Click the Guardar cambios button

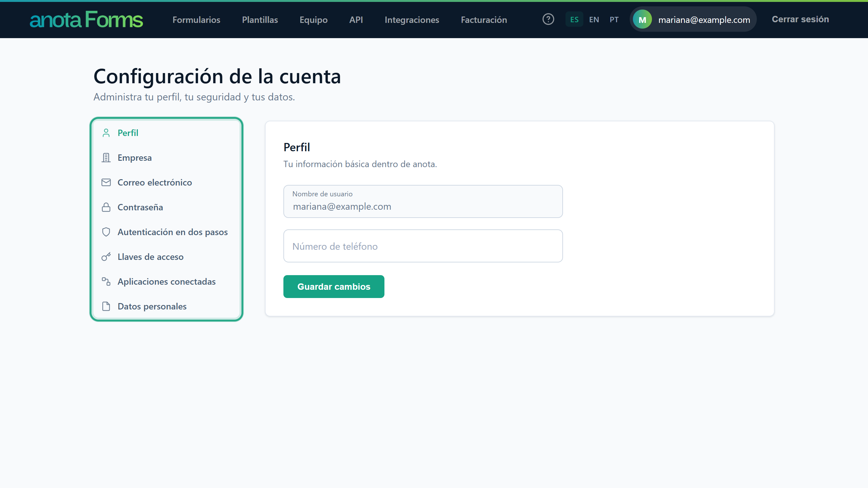[x=334, y=287]
